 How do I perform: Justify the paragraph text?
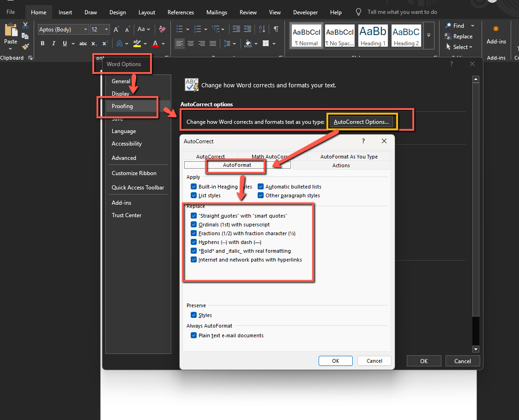[213, 43]
